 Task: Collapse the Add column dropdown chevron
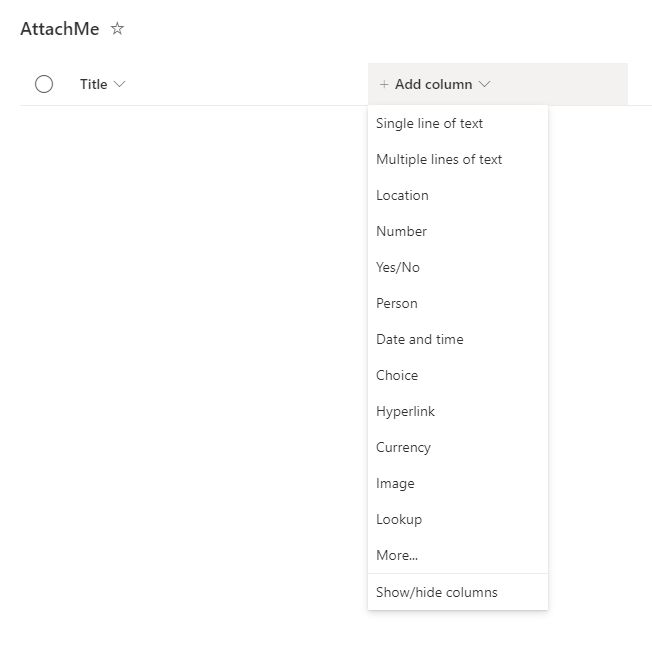pos(485,85)
